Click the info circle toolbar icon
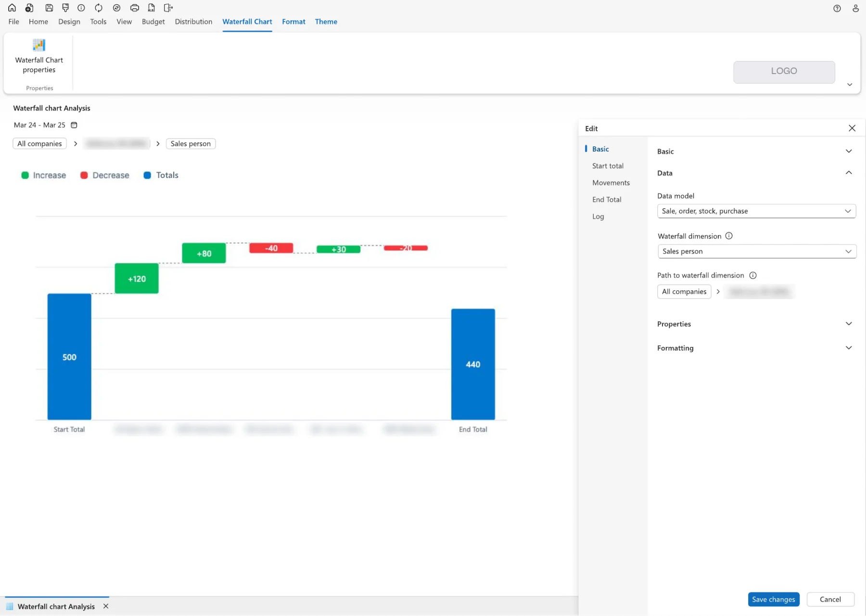The image size is (866, 616). click(x=81, y=8)
